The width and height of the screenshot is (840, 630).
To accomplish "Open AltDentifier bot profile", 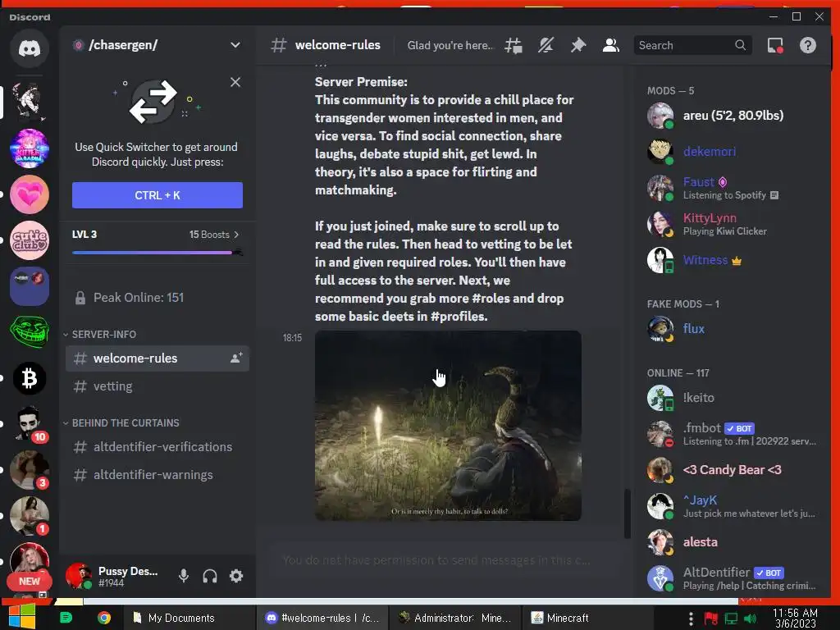I will 732,578.
